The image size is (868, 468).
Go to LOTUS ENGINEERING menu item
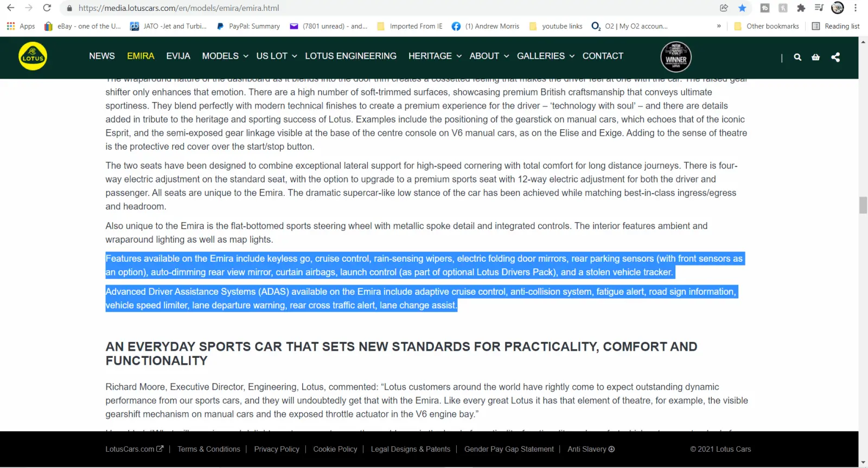click(x=350, y=56)
